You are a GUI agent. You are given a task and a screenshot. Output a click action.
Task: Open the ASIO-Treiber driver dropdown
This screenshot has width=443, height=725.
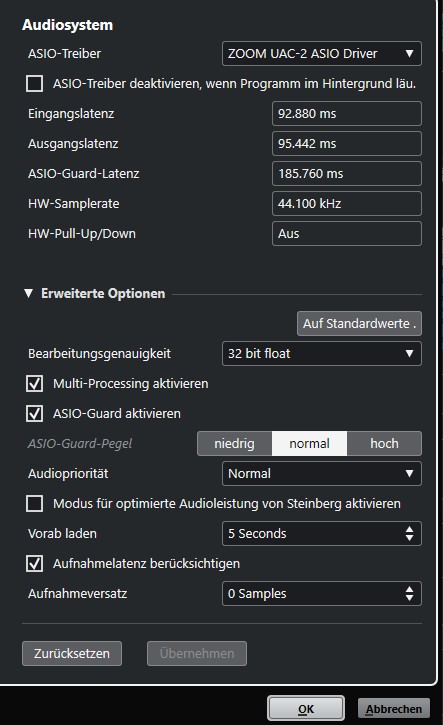[x=321, y=54]
